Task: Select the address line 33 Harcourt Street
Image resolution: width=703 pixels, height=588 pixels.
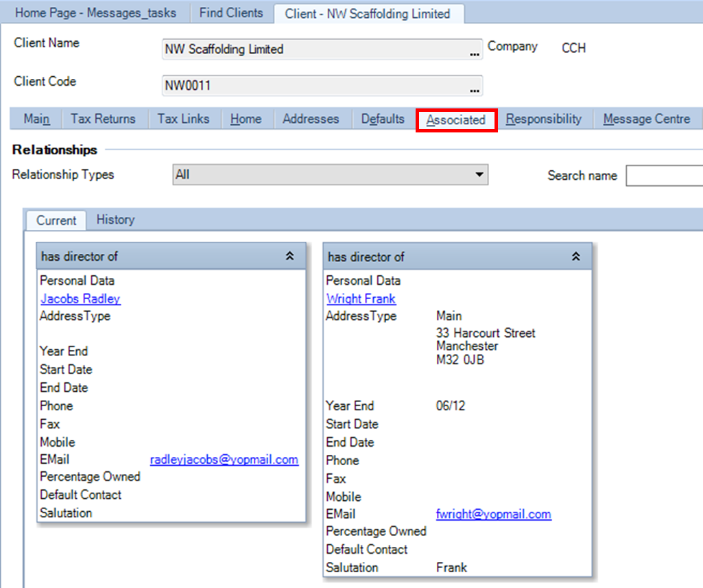Action: tap(486, 333)
